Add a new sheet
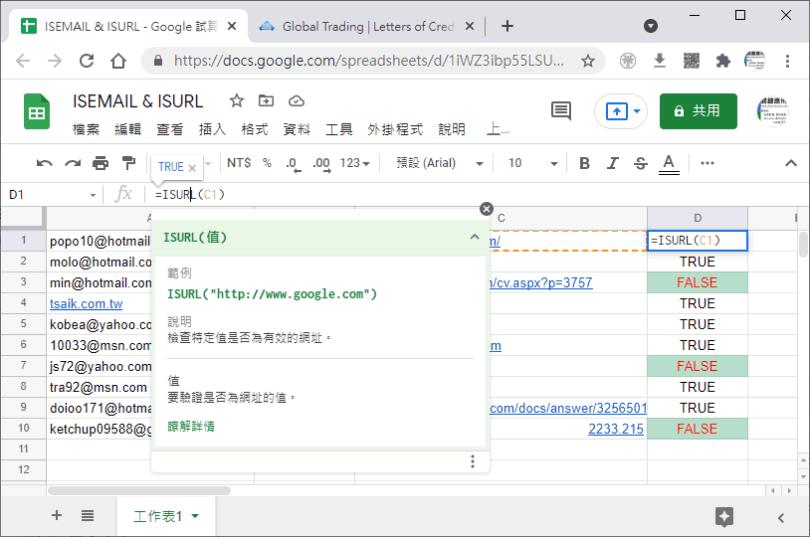This screenshot has height=537, width=810. 57,515
